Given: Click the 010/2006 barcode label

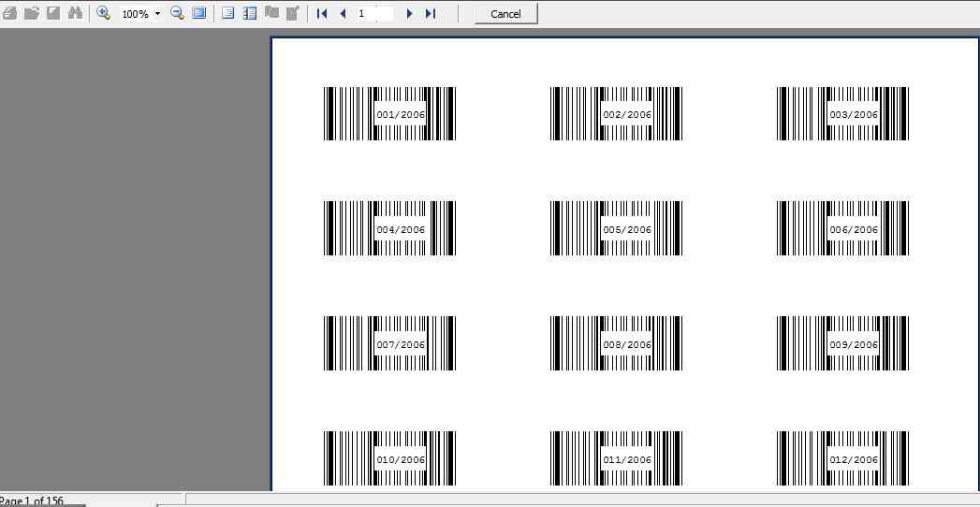Looking at the screenshot, I should [390, 458].
